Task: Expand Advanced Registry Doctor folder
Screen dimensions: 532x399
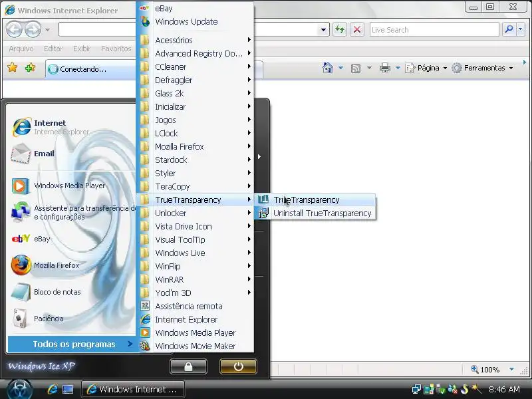Action: (x=195, y=53)
